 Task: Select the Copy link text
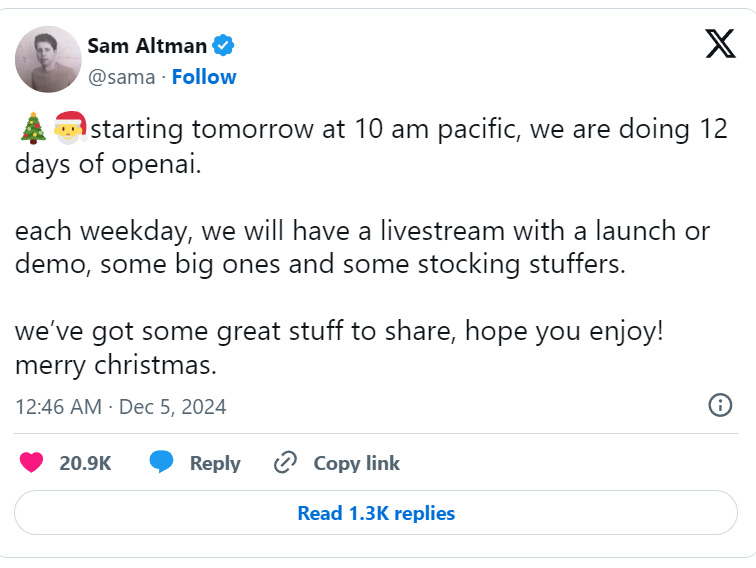point(356,463)
